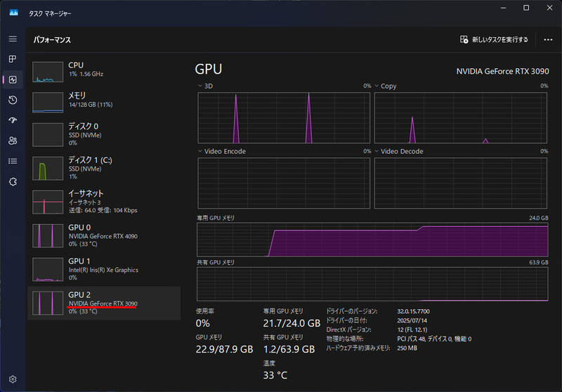The width and height of the screenshot is (562, 392).
Task: Click NVIDIA GeForce RTX 3090 header text
Action: click(x=502, y=72)
